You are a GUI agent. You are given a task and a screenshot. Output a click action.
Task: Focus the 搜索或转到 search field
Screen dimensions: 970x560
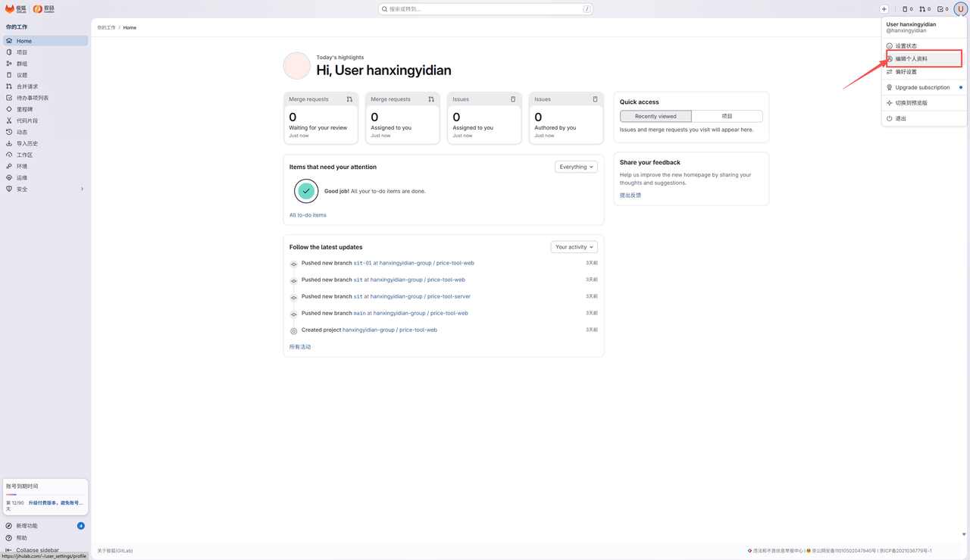tap(486, 9)
